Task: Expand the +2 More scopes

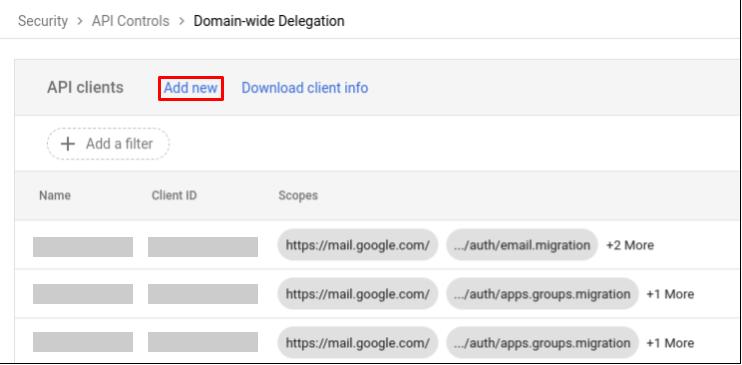Action: (630, 245)
